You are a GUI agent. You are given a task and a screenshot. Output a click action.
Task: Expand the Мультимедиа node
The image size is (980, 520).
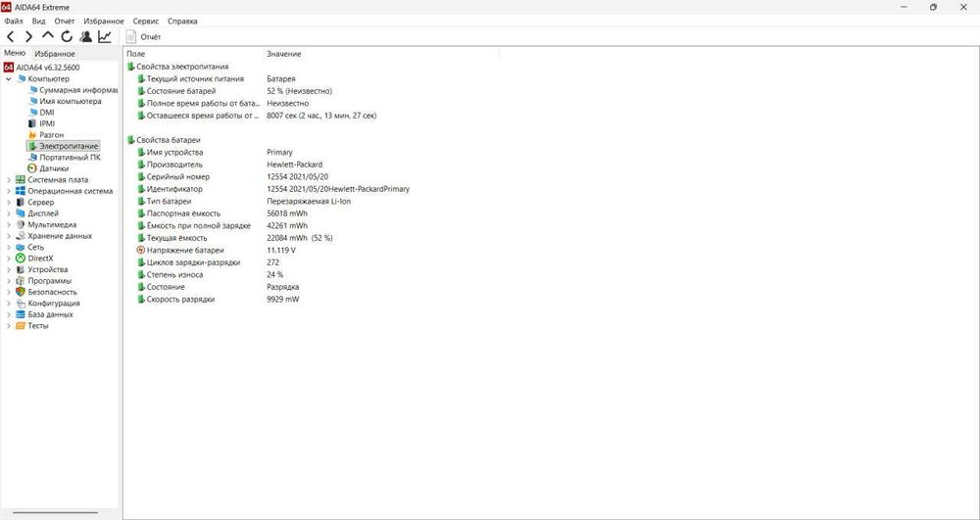click(x=8, y=224)
